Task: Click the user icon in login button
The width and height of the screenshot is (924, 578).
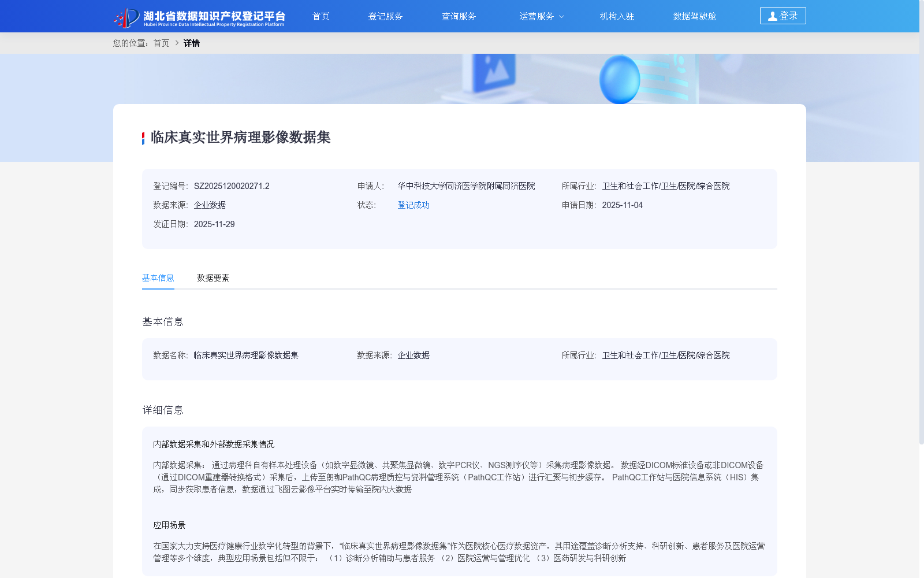Action: [x=772, y=16]
